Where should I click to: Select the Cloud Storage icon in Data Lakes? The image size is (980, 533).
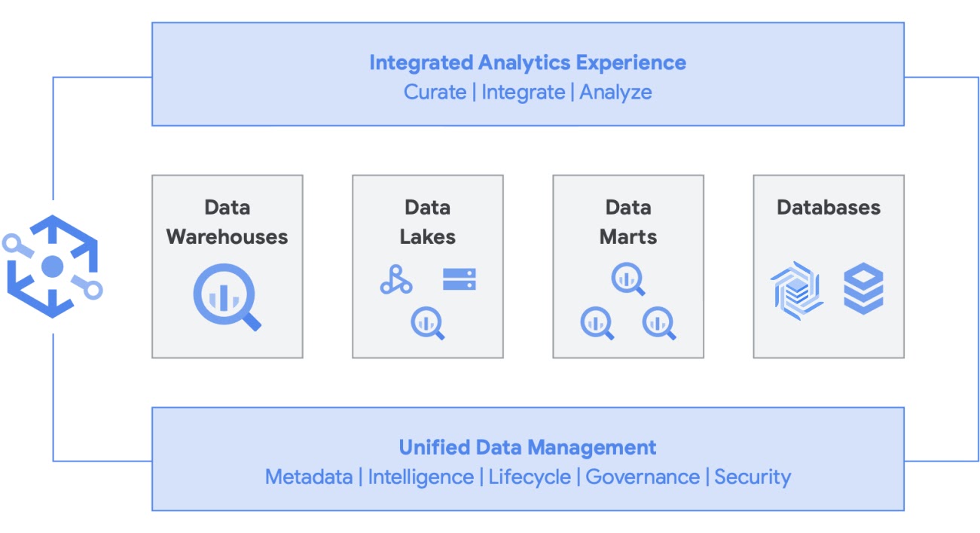coord(459,280)
